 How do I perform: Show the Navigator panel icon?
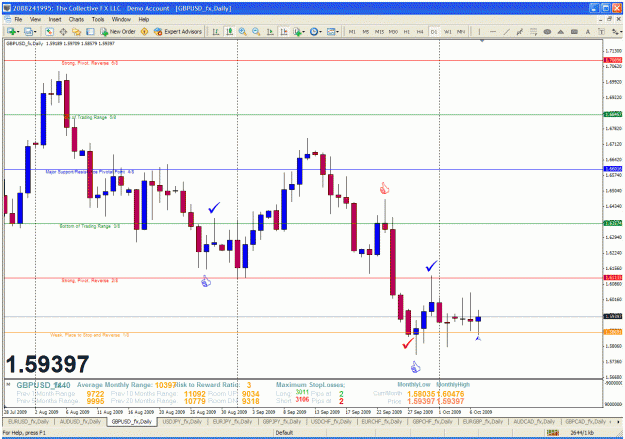pos(77,31)
